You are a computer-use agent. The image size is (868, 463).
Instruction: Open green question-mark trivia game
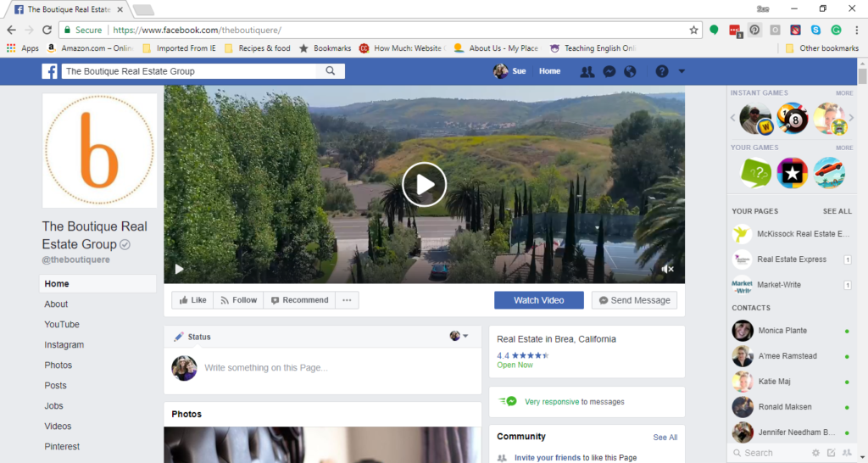(755, 173)
